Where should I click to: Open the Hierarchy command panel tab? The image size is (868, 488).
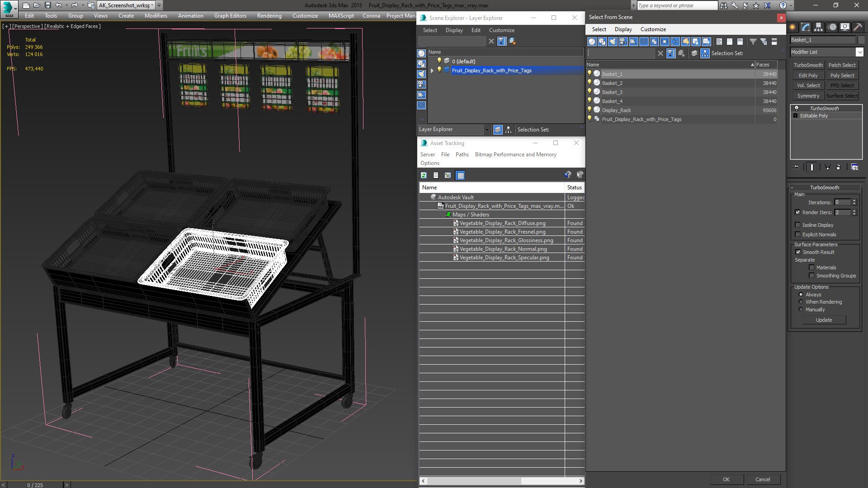pyautogui.click(x=818, y=28)
